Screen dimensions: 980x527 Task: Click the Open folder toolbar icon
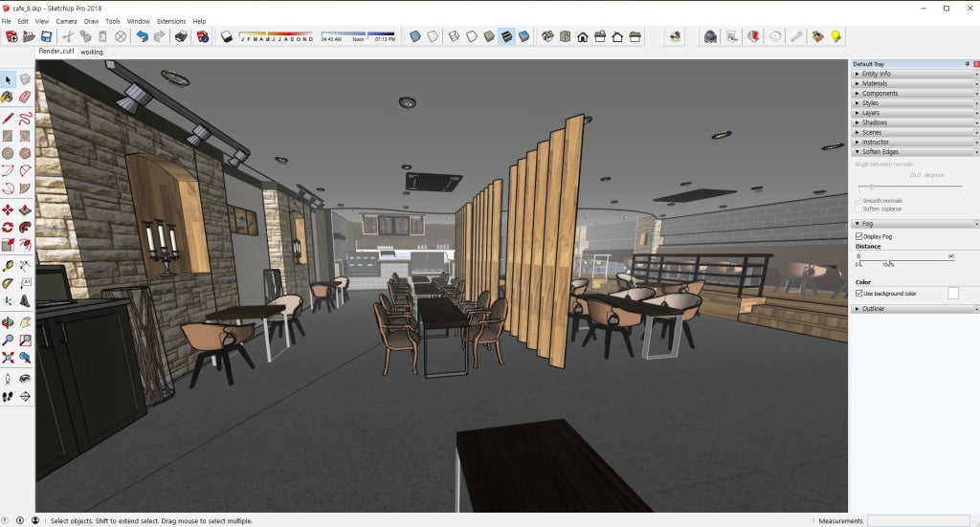tap(29, 37)
